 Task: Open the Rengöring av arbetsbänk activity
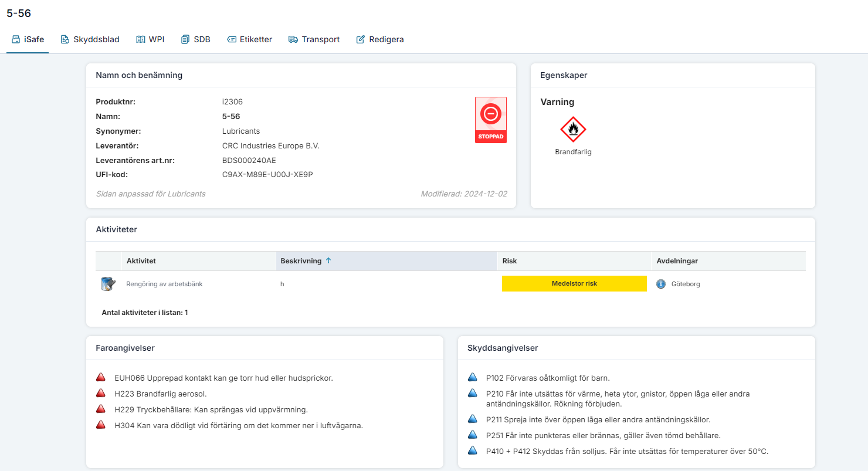click(164, 284)
